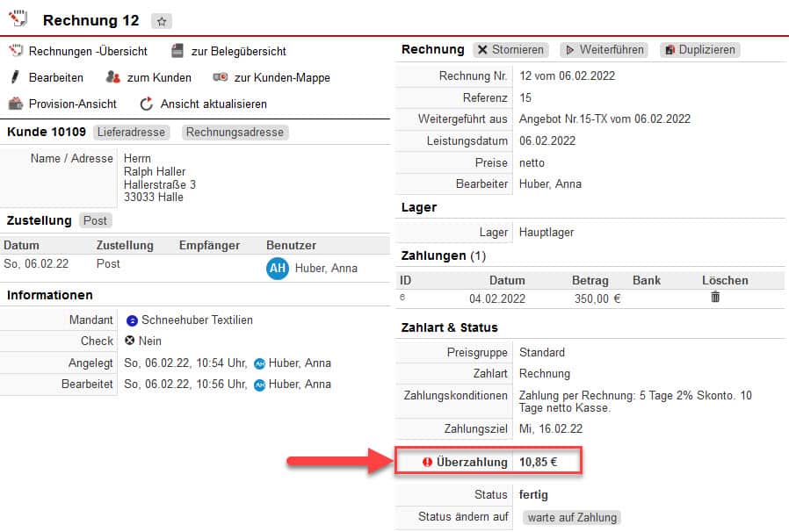Change status to warte auf Zahlung
Viewport: 789px width, 532px height.
571,517
